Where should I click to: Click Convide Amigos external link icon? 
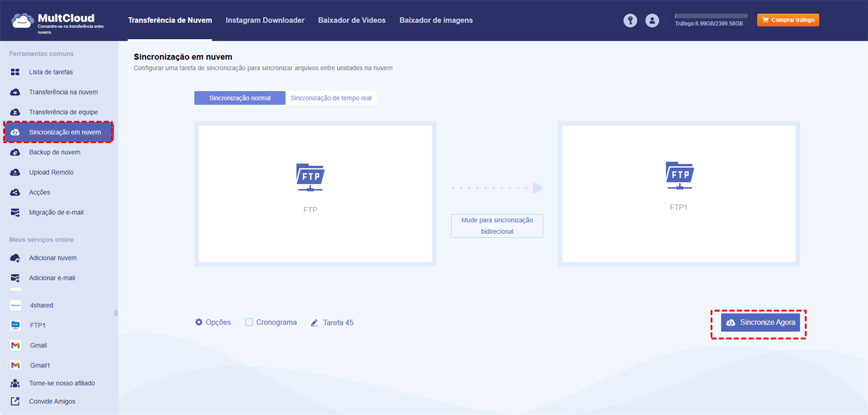pos(15,401)
